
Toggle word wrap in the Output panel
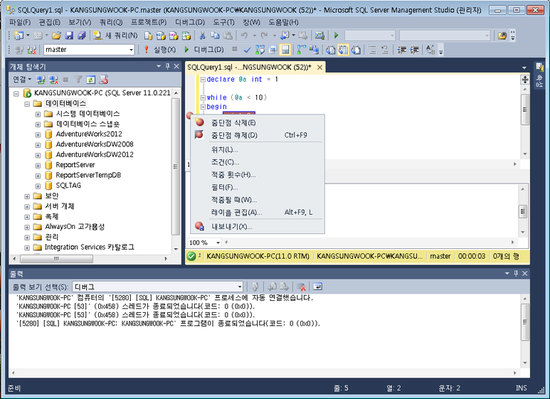tap(318, 287)
